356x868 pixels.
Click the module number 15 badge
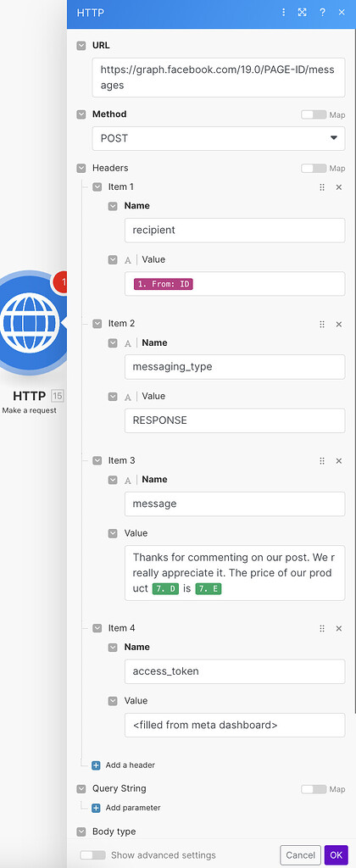click(58, 396)
